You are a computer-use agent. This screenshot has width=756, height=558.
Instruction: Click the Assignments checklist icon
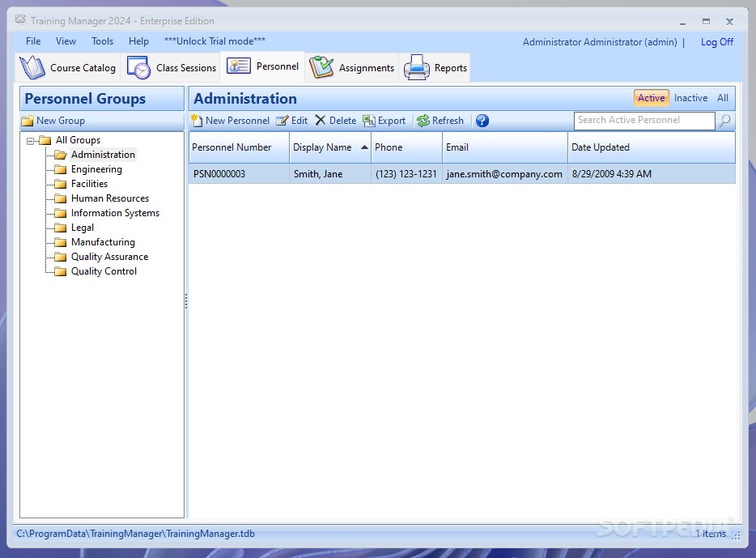click(x=321, y=67)
